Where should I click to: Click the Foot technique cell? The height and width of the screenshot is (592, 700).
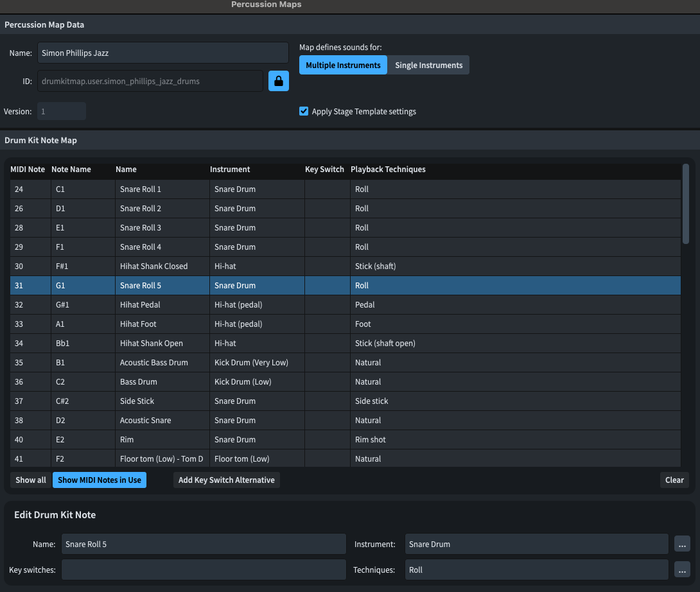[516, 324]
